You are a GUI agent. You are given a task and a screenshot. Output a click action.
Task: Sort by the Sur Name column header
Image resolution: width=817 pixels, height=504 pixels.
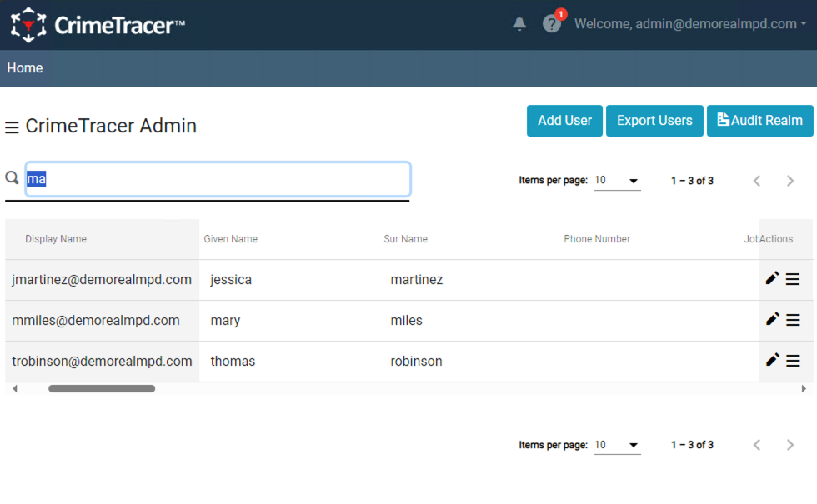[x=405, y=239]
